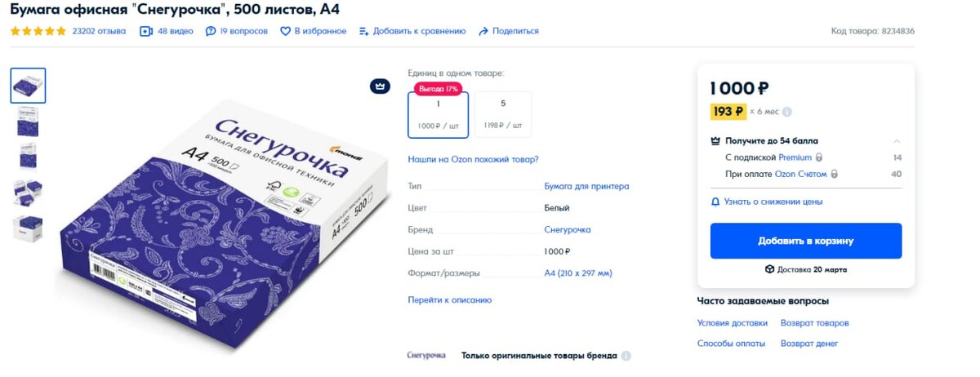
Task: Open Перейти к описанию link
Action: click(450, 300)
